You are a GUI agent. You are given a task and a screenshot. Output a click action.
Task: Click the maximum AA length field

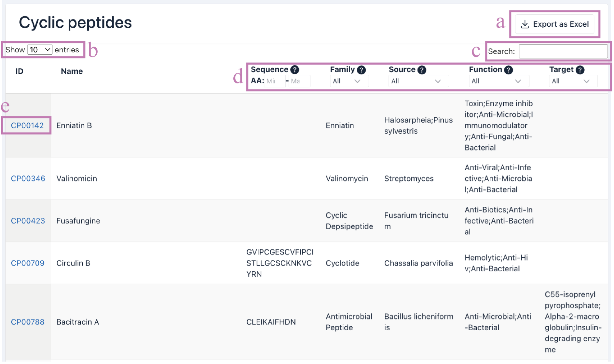[299, 81]
